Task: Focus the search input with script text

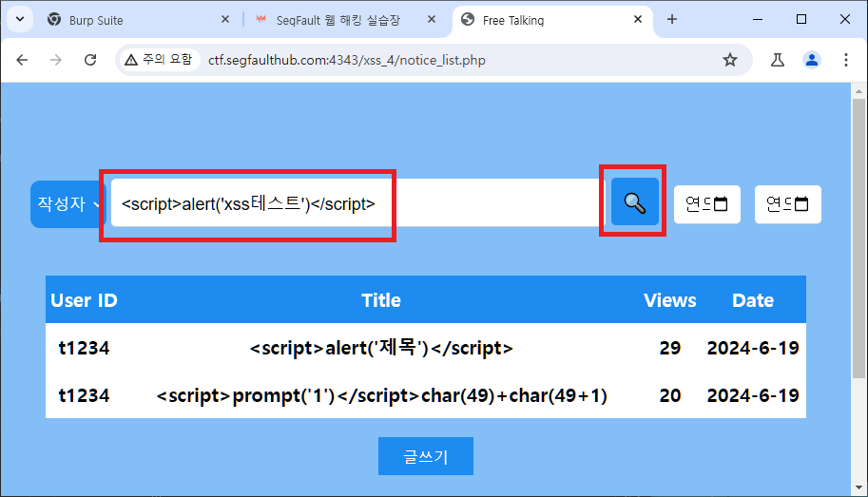Action: click(x=357, y=202)
